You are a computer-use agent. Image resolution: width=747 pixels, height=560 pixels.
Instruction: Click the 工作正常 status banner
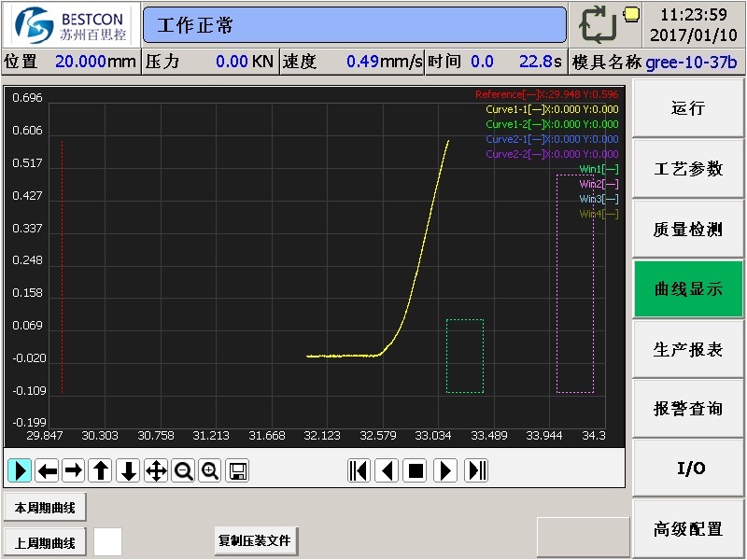pos(355,25)
